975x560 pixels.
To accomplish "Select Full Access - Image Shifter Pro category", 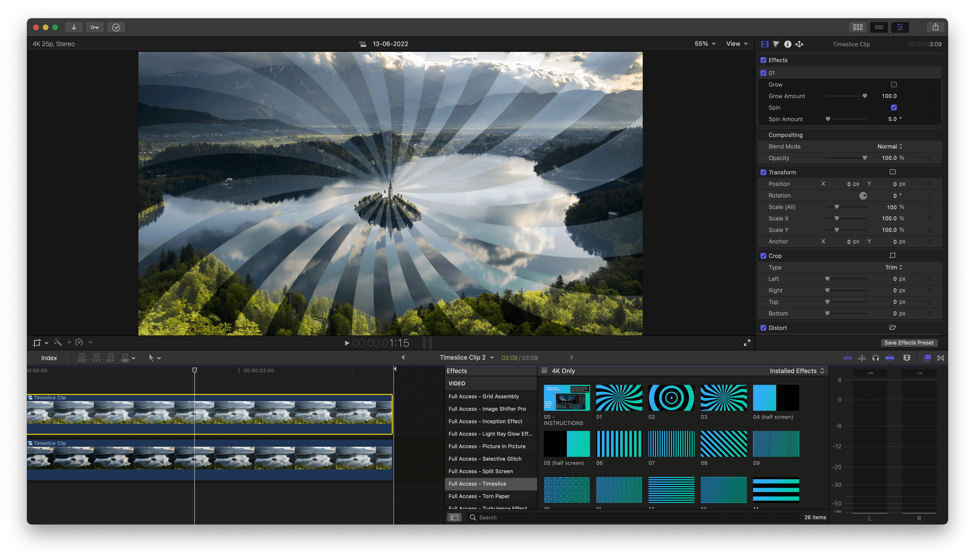I will pyautogui.click(x=491, y=409).
